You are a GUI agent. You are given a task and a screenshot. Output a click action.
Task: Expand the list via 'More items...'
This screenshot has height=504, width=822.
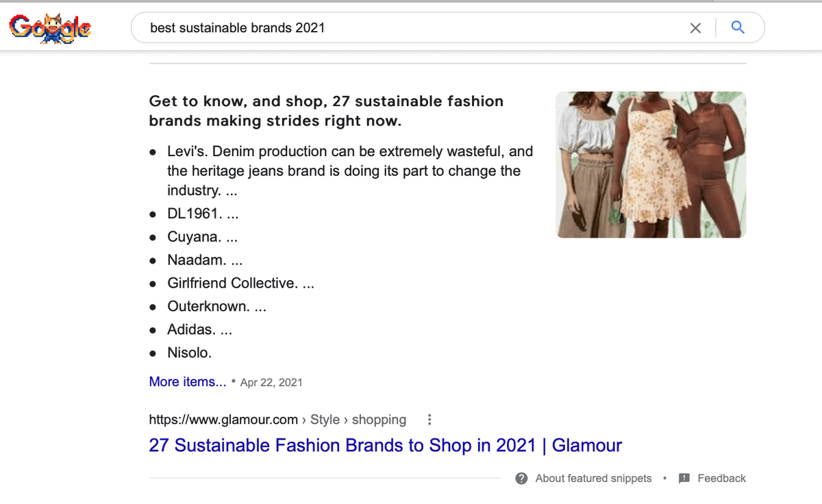[188, 381]
